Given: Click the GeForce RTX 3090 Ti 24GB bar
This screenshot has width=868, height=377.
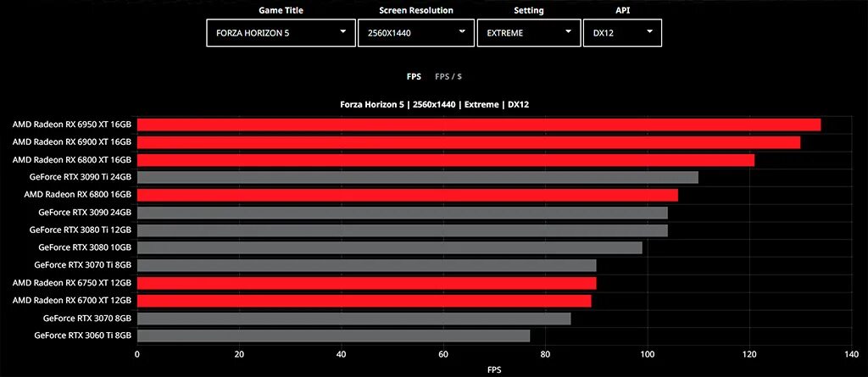Looking at the screenshot, I should pyautogui.click(x=417, y=177).
